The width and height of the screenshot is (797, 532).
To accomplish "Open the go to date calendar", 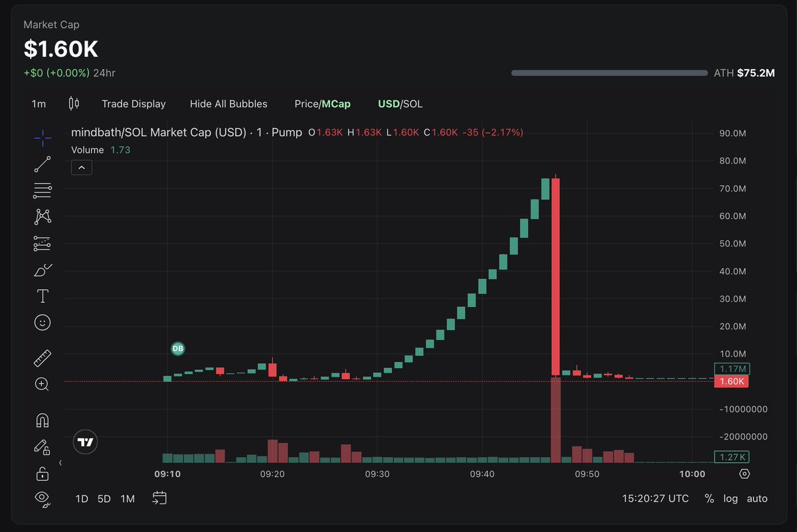I will pyautogui.click(x=159, y=498).
